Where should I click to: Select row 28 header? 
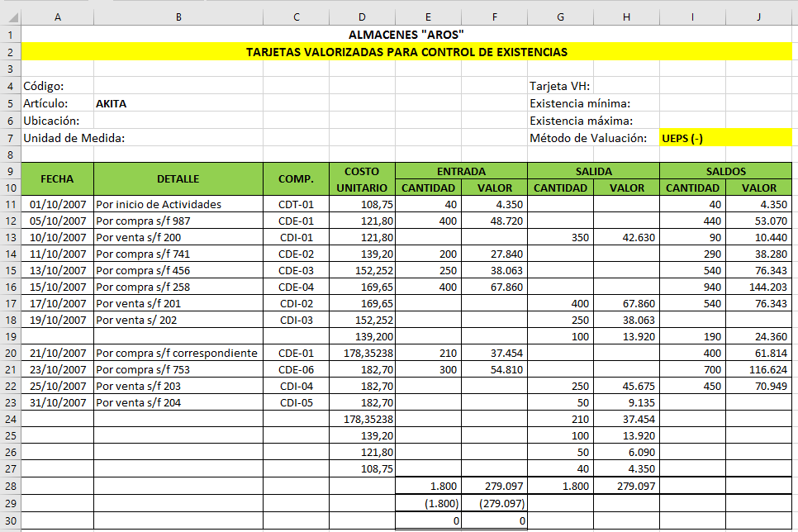(x=10, y=486)
